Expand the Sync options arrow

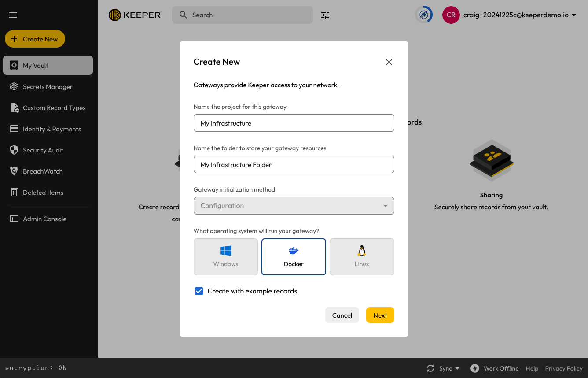457,368
